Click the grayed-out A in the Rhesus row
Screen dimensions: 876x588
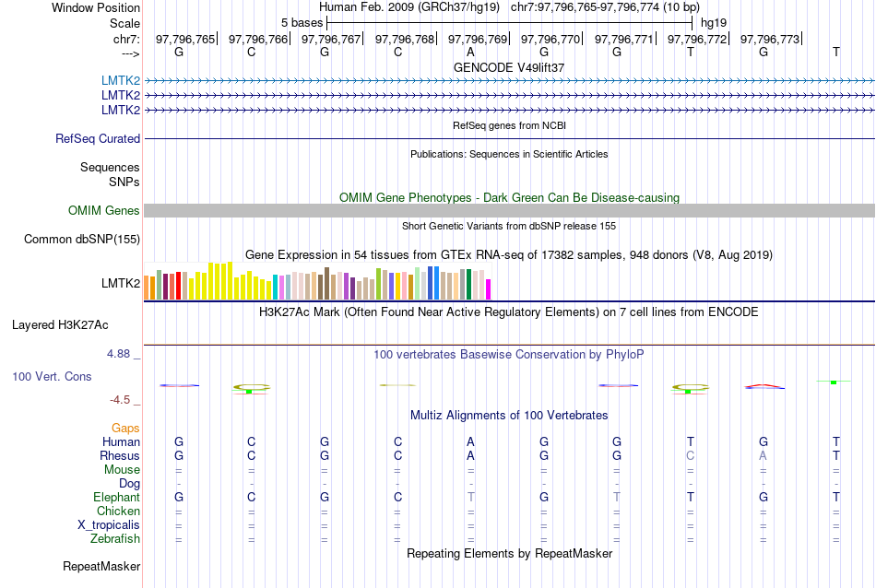pos(764,455)
